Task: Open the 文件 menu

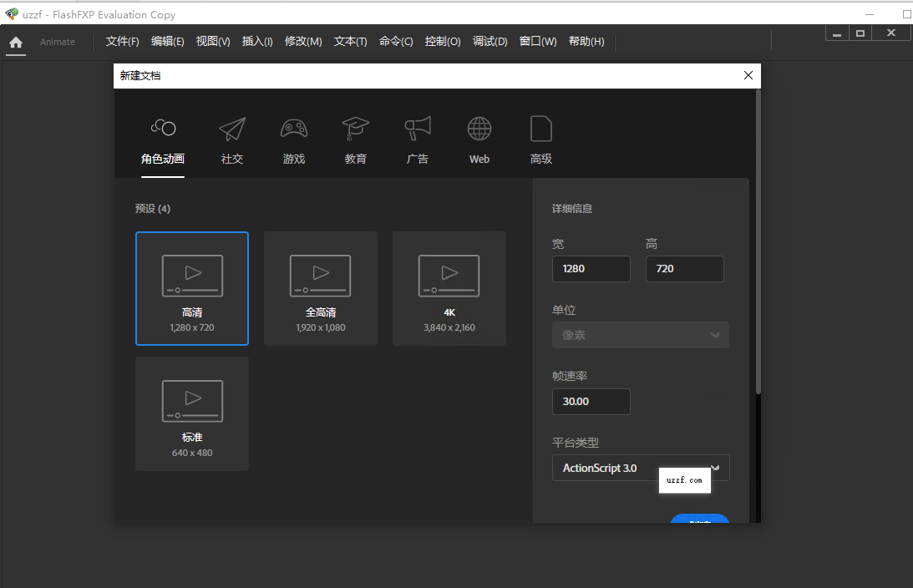Action: [122, 41]
